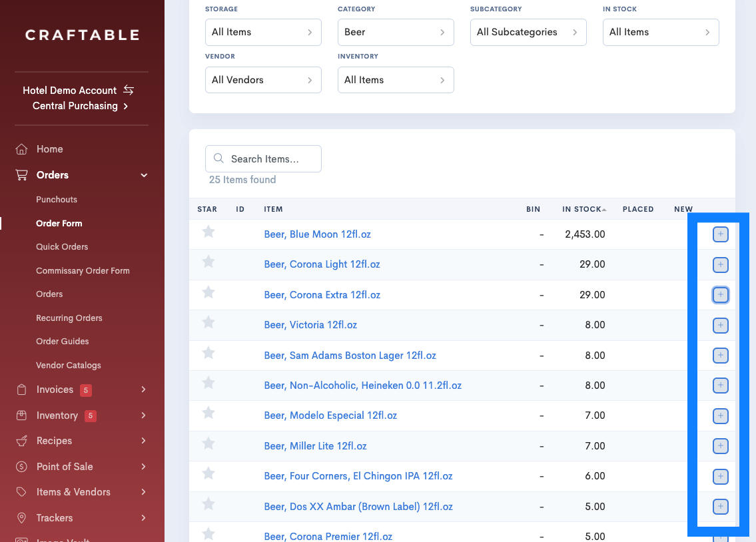Add Victoria beer using its plus icon
The width and height of the screenshot is (756, 542).
pyautogui.click(x=720, y=325)
